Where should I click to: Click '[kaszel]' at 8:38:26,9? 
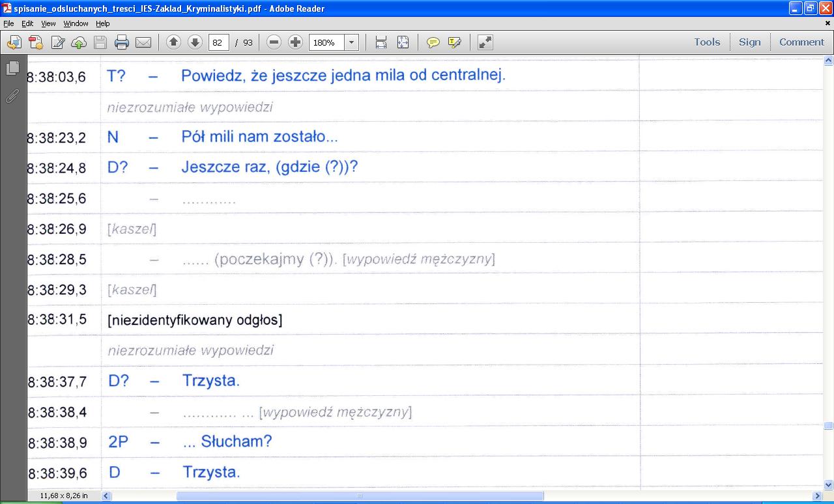tap(132, 229)
